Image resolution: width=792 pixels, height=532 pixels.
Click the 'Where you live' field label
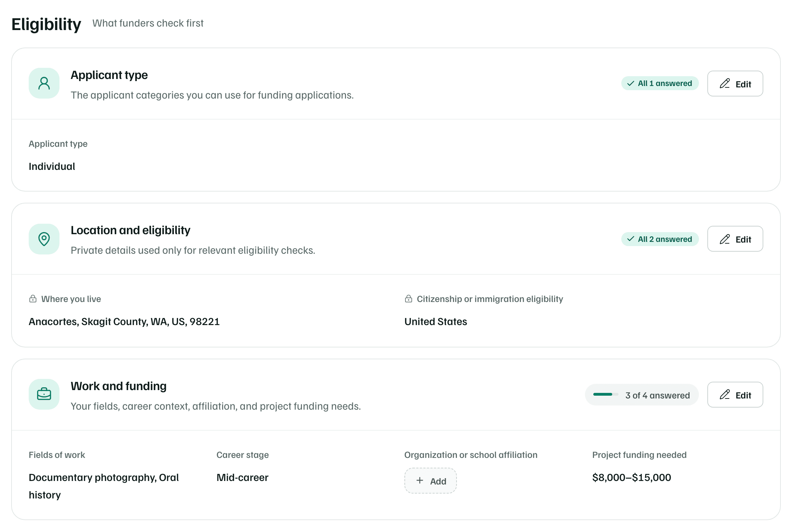pos(71,299)
